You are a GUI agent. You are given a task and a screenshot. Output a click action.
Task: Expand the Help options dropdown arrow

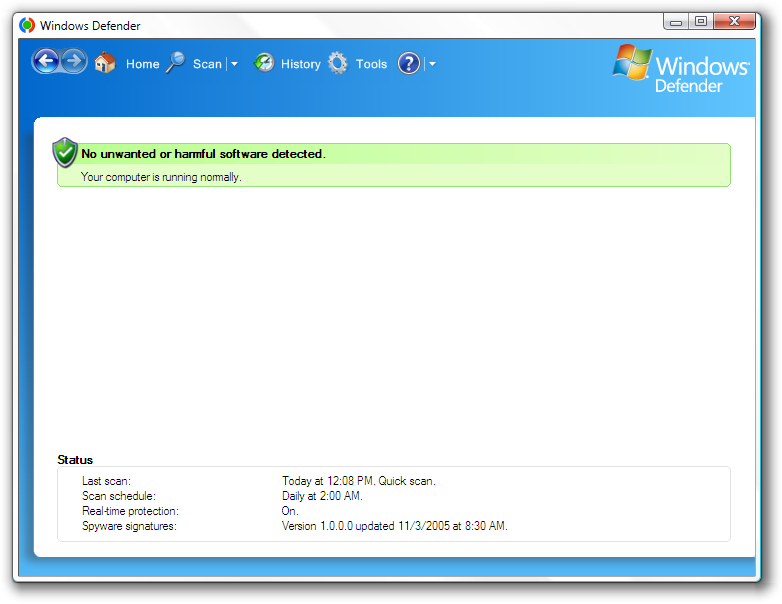pos(432,64)
